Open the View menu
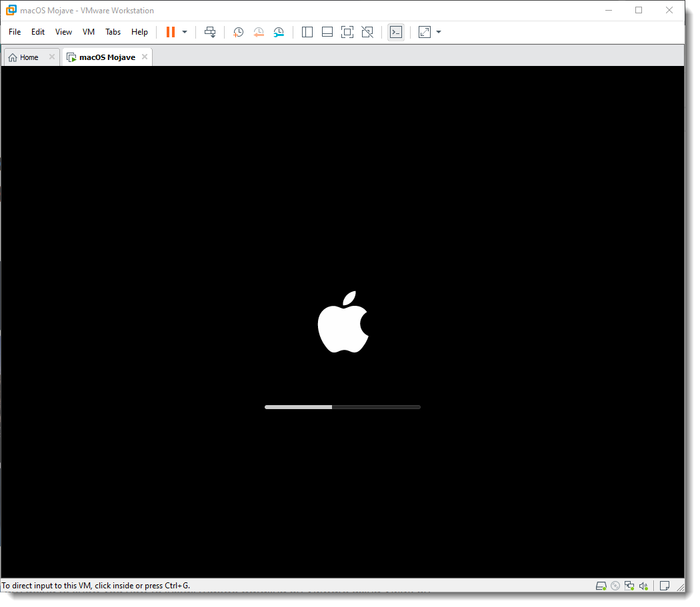The height and width of the screenshot is (607, 700). (x=63, y=32)
